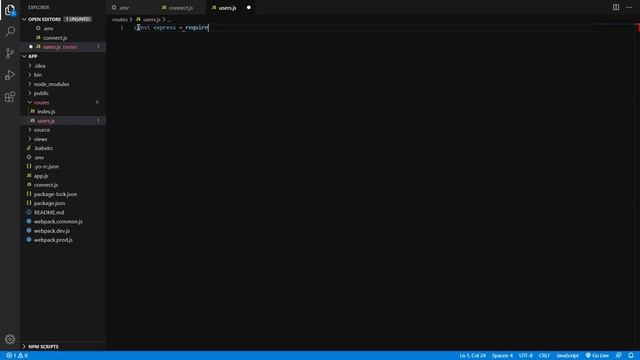
Task: Open the editor More Actions ellipsis menu
Action: [629, 7]
